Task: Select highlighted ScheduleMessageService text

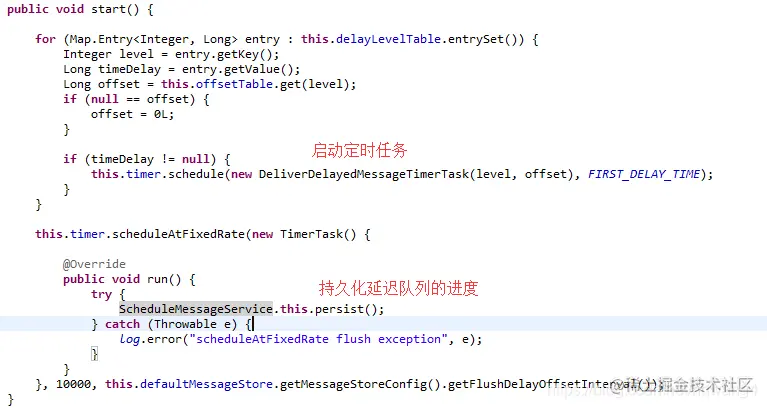Action: tap(196, 309)
